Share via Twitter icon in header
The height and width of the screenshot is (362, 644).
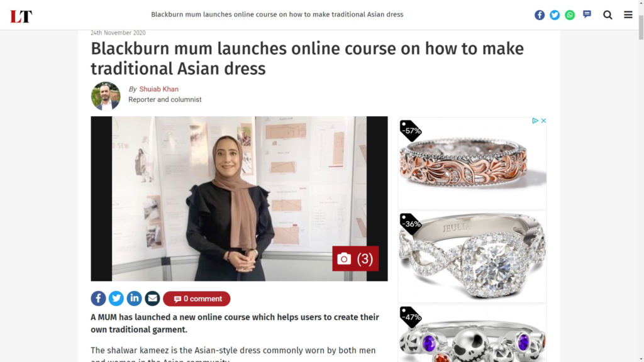[x=555, y=15]
